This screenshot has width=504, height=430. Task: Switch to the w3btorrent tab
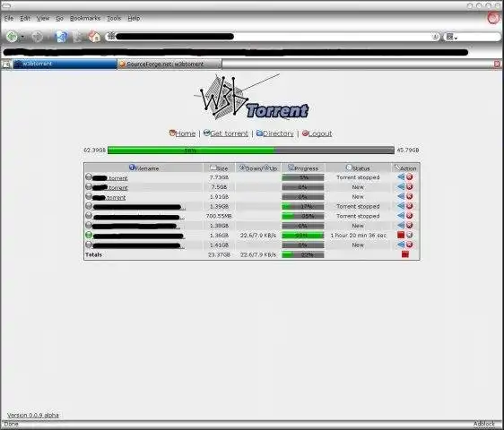[65, 64]
